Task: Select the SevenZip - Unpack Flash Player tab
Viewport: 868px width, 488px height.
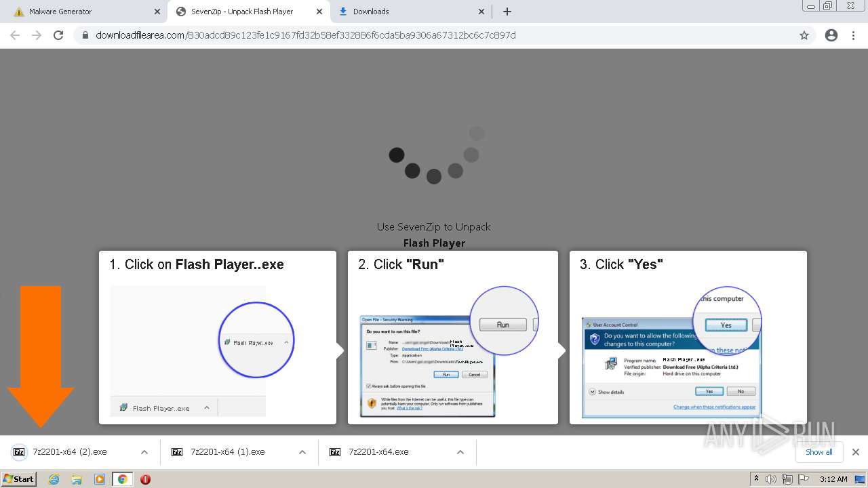Action: [x=248, y=12]
